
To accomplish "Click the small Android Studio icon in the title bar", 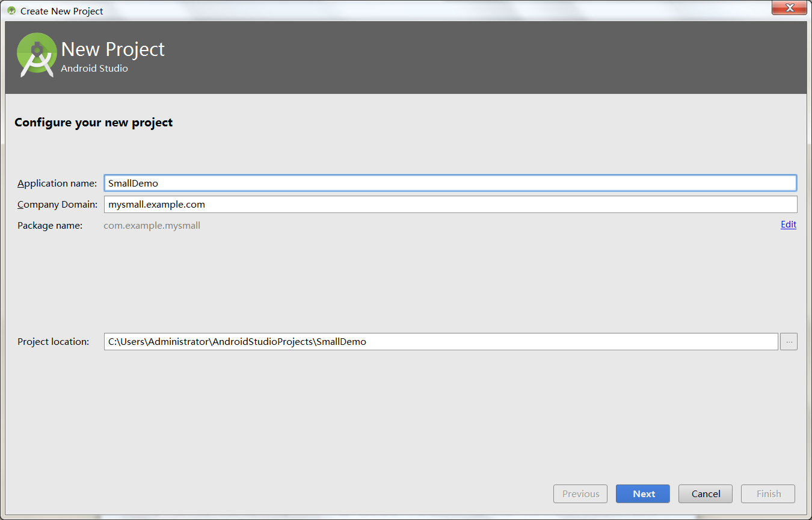I will tap(11, 11).
